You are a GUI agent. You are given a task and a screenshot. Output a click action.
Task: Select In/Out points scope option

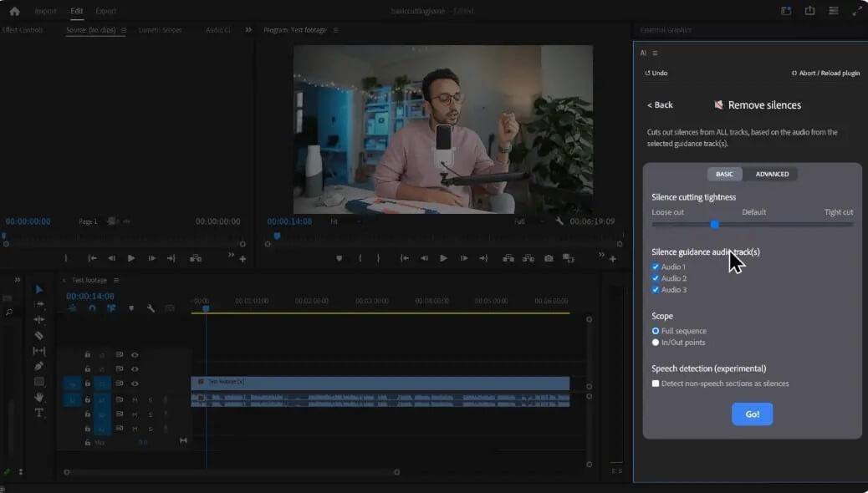(656, 343)
